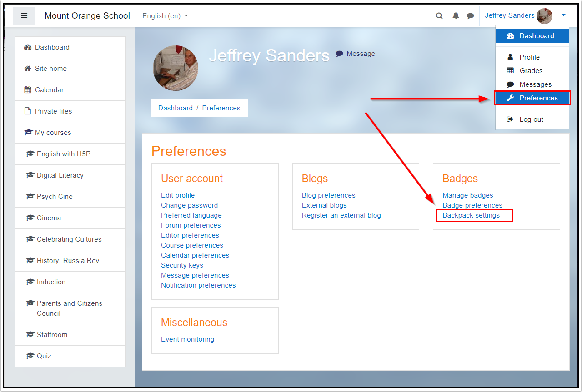This screenshot has width=582, height=392.
Task: Collapse the user menu dropdown arrow
Action: 563,15
